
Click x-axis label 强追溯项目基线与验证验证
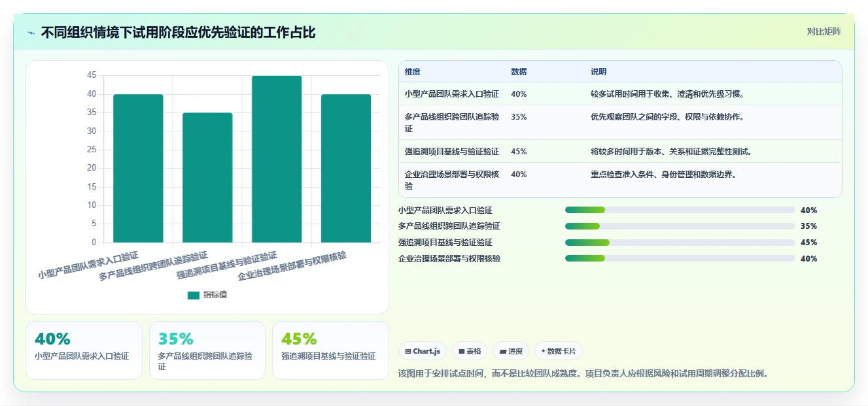click(x=227, y=265)
